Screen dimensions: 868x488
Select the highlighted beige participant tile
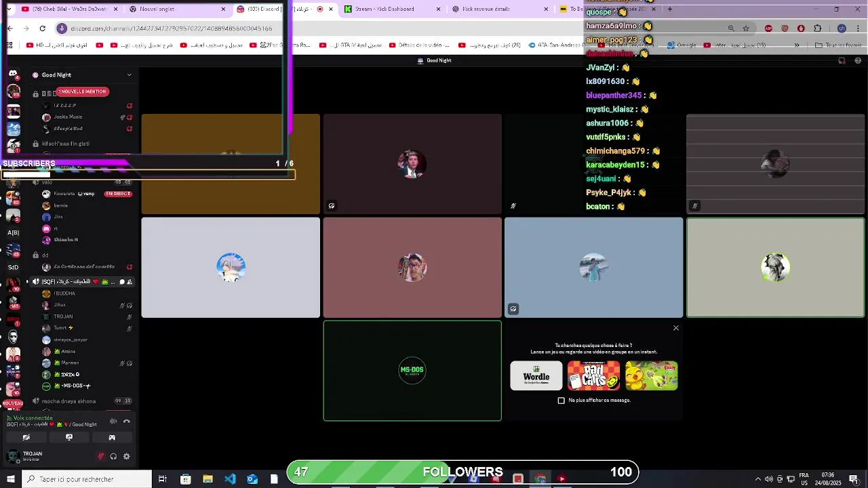(775, 267)
